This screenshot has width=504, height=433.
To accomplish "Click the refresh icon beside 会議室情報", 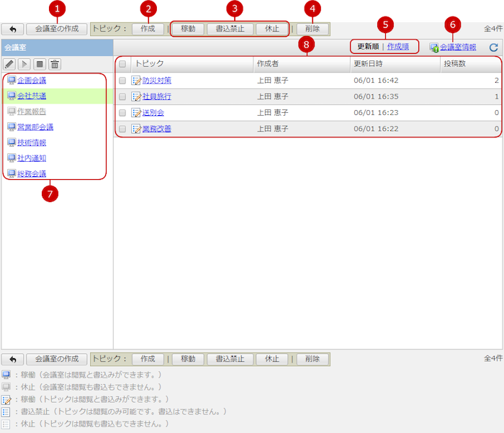I will point(493,47).
